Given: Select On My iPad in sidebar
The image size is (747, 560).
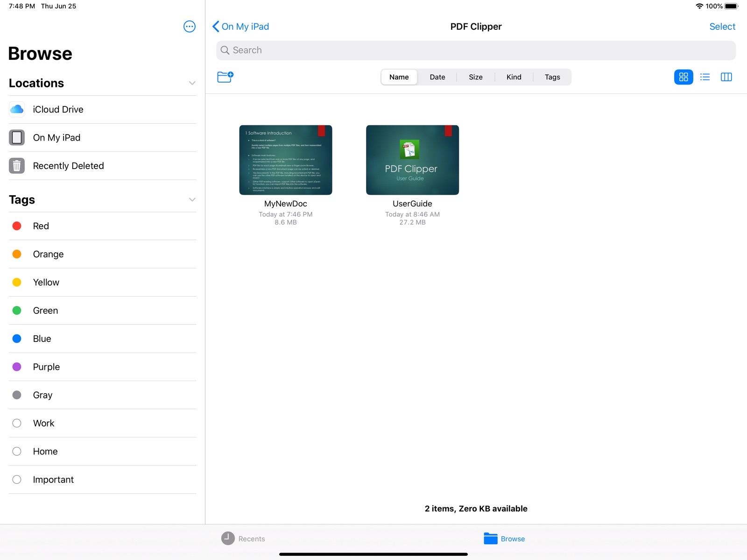Looking at the screenshot, I should 56,138.
